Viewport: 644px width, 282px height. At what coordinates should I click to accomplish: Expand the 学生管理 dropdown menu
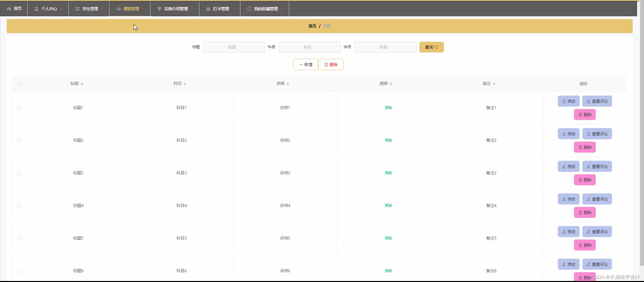pos(102,9)
